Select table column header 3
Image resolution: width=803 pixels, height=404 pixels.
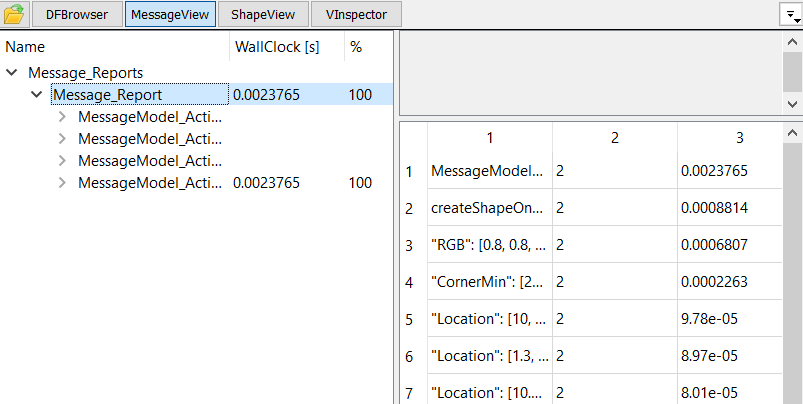pyautogui.click(x=739, y=137)
